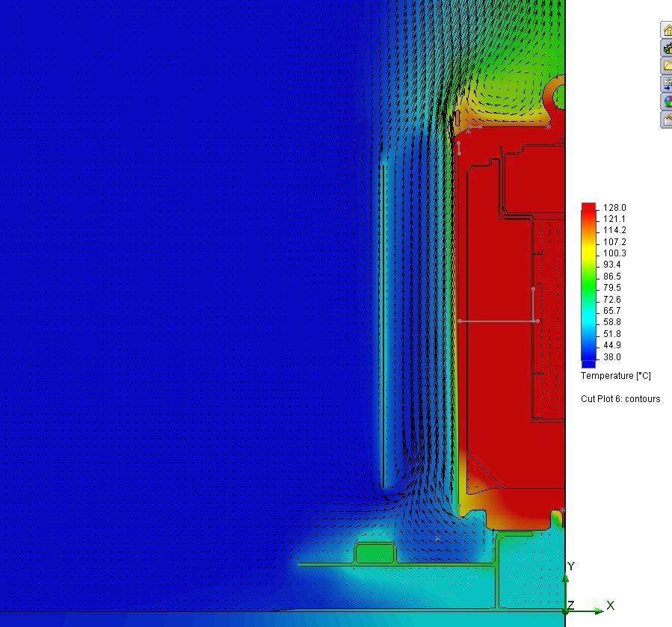Image resolution: width=672 pixels, height=627 pixels.
Task: Click the legend value 100.3
Action: 614,253
